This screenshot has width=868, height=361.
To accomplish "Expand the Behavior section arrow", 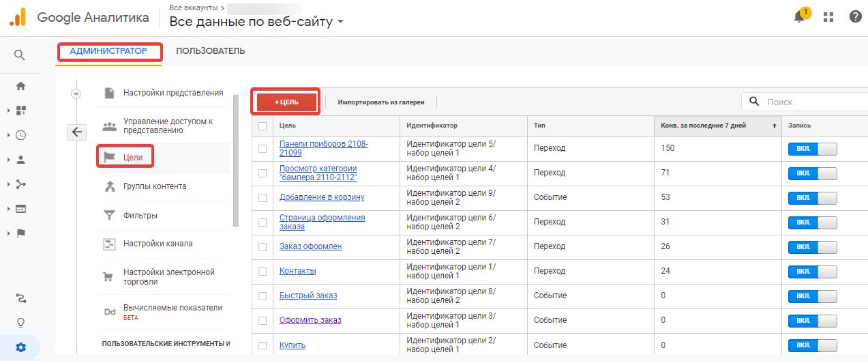I will [8, 209].
